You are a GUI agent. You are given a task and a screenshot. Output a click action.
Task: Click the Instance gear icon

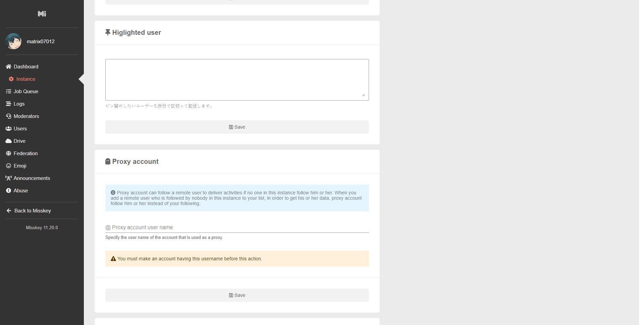(11, 79)
